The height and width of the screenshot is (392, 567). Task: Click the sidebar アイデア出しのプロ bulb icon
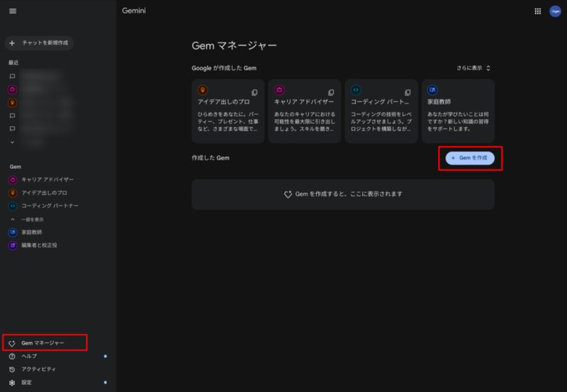(13, 193)
